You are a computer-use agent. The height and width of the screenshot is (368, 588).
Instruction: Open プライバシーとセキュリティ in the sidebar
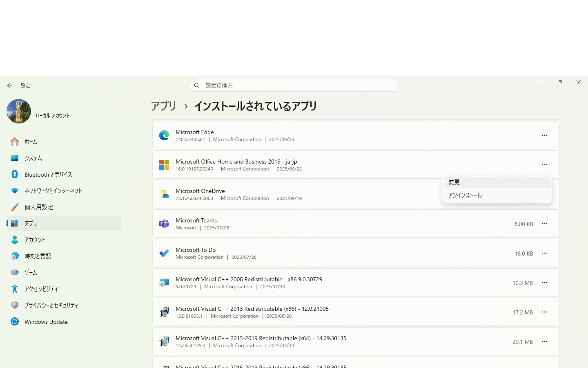click(x=51, y=305)
